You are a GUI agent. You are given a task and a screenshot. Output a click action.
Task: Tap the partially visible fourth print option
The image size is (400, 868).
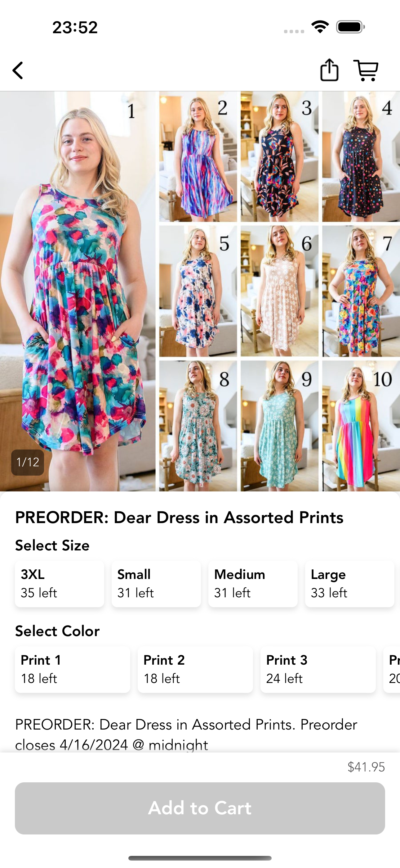(392, 670)
